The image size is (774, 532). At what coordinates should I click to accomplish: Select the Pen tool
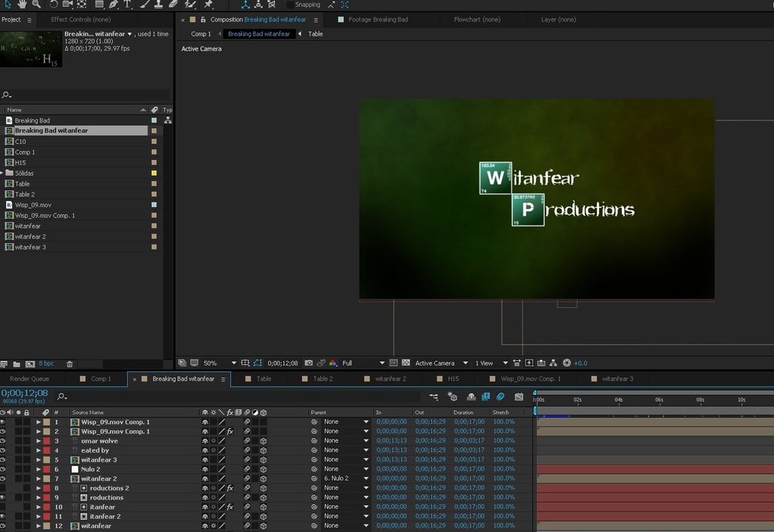click(113, 5)
